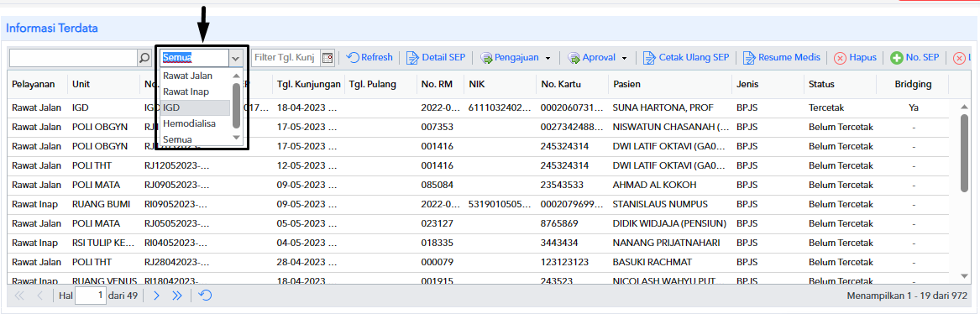Click the page number input box
Image resolution: width=980 pixels, height=314 pixels.
coord(91,296)
